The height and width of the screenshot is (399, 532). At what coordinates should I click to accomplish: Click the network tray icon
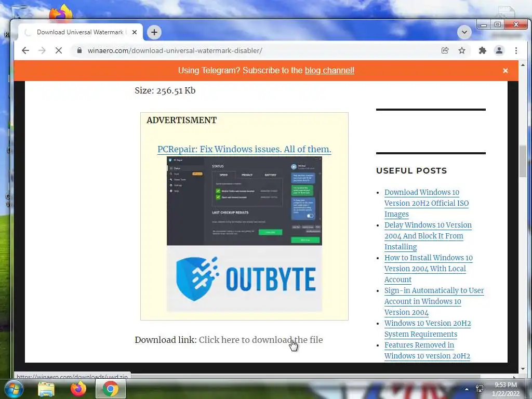pos(480,389)
